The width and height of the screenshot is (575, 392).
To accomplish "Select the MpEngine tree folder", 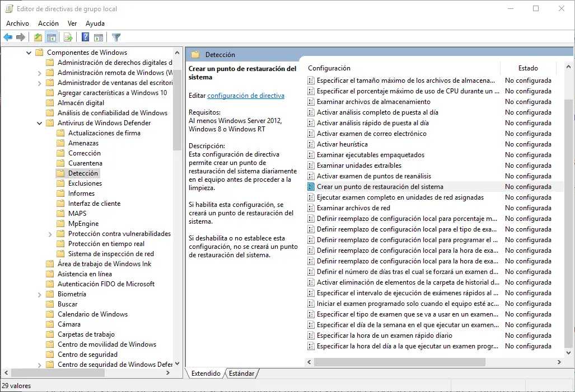I will (83, 224).
